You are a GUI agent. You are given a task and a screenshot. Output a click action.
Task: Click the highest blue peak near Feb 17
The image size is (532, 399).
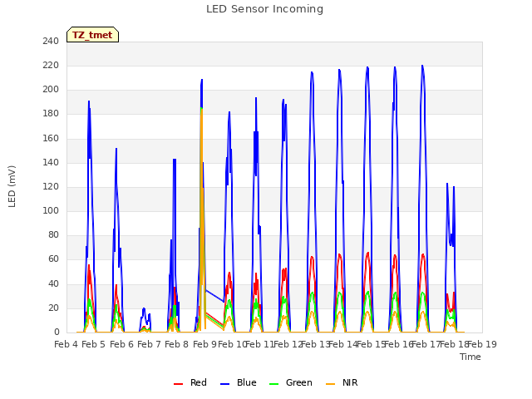pos(422,66)
